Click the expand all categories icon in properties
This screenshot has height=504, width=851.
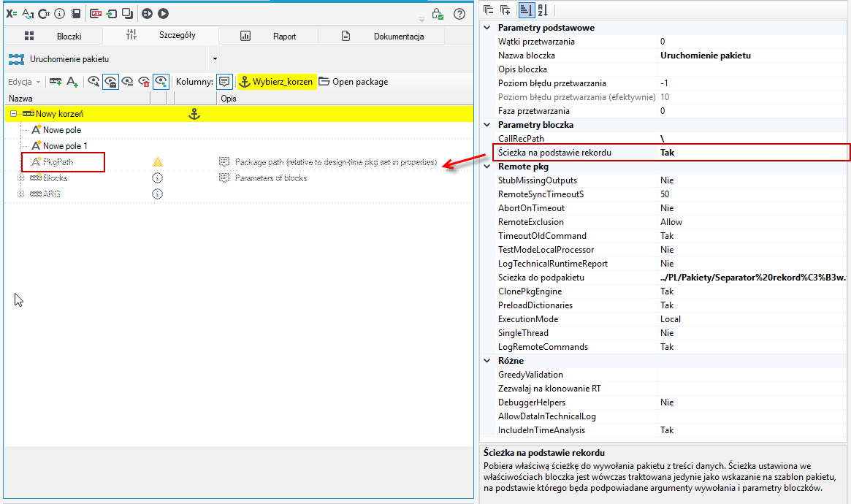pos(505,9)
